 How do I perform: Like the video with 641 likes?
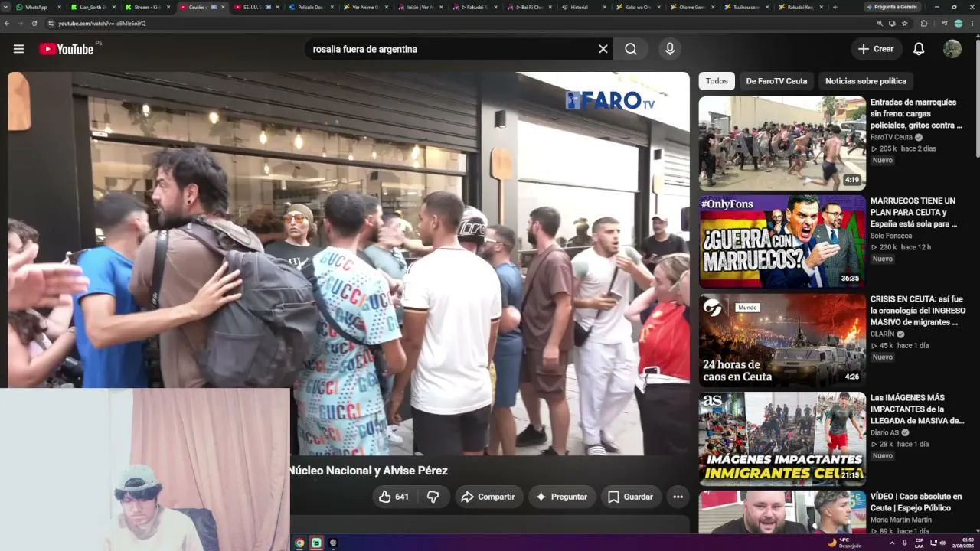pos(394,497)
